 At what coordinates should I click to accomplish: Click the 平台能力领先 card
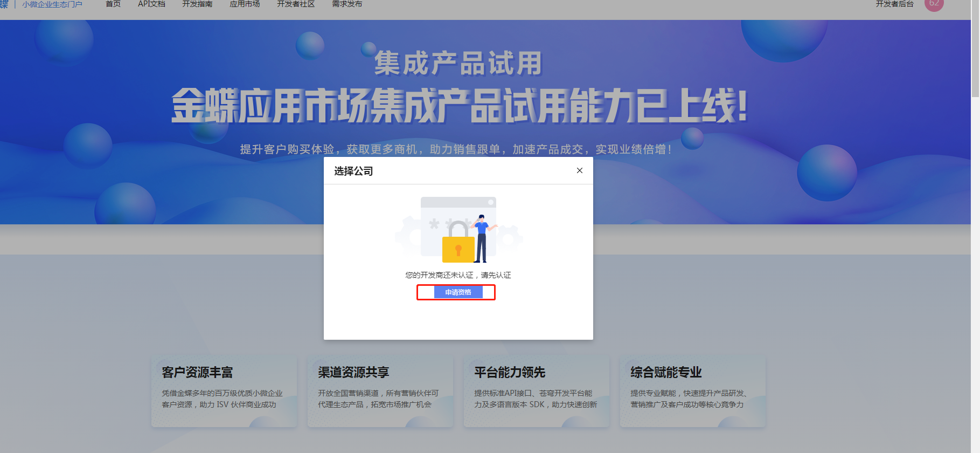click(x=537, y=391)
